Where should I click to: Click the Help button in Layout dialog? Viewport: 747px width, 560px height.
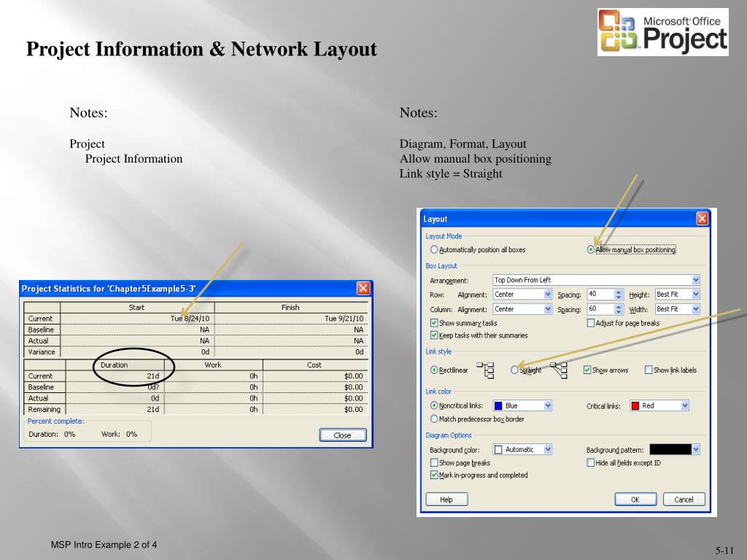point(446,499)
